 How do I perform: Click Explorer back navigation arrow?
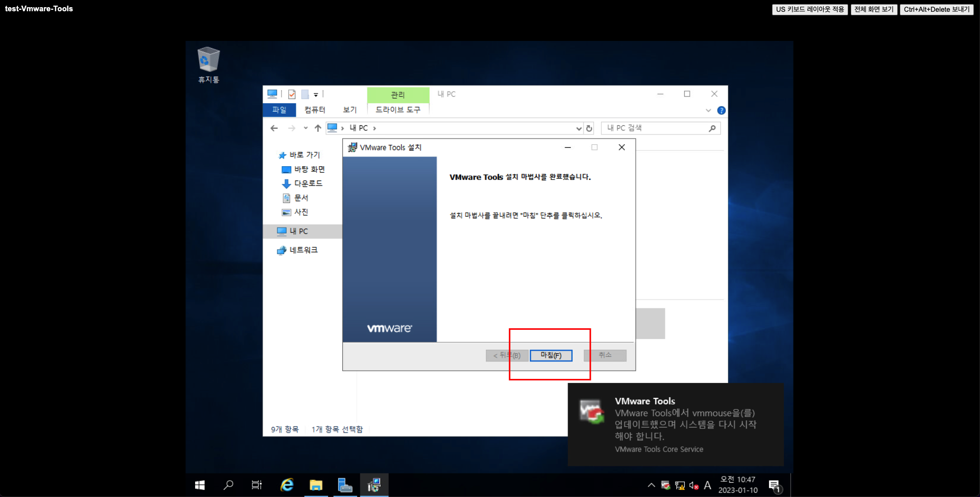pyautogui.click(x=274, y=128)
